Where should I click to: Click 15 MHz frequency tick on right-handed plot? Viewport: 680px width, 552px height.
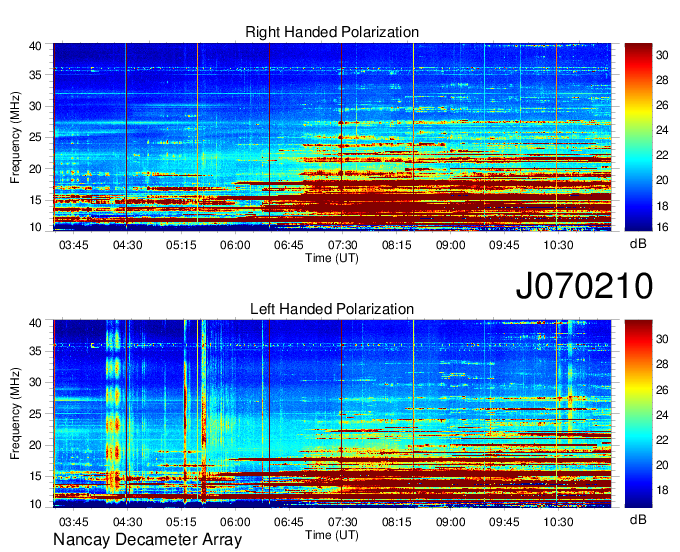(36, 200)
